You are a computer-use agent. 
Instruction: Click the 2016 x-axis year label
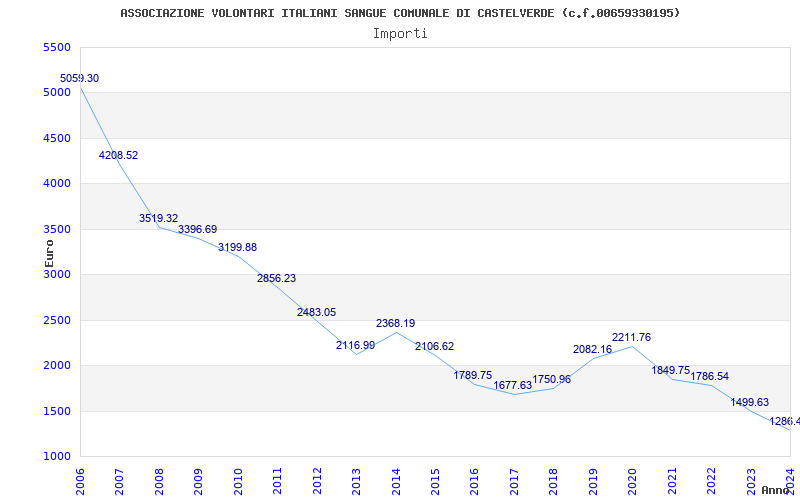(474, 481)
